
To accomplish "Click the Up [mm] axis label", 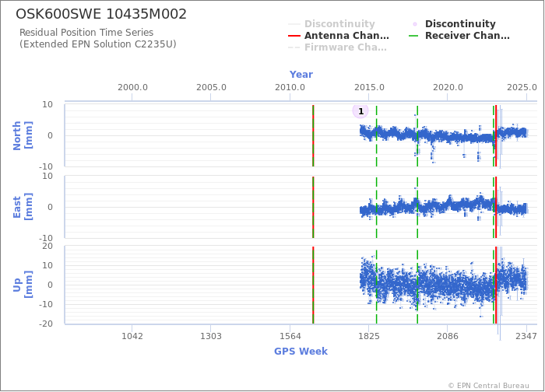I will pos(23,285).
